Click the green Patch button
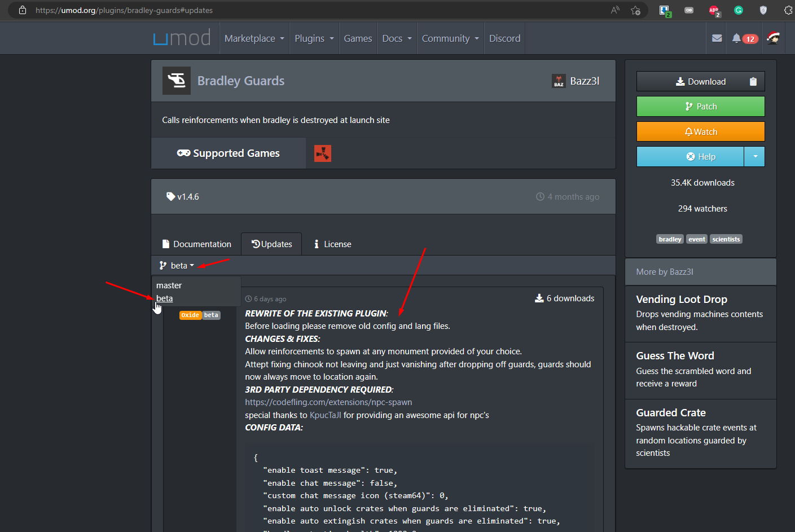The height and width of the screenshot is (532, 795). tap(701, 107)
